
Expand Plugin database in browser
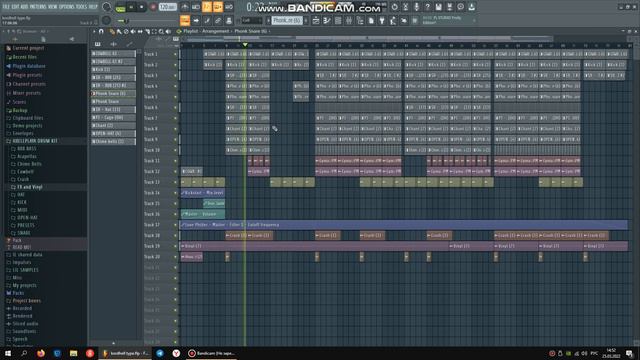[29, 66]
